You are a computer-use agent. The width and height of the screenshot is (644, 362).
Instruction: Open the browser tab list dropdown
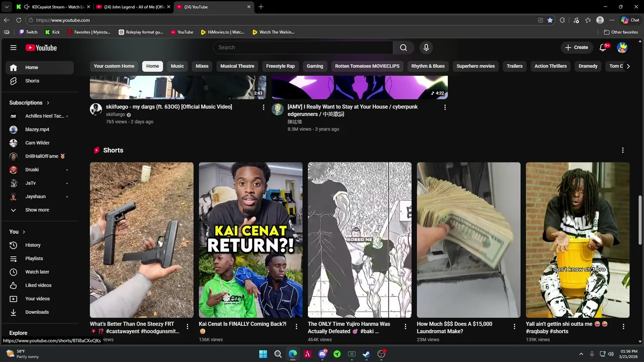tap(6, 7)
